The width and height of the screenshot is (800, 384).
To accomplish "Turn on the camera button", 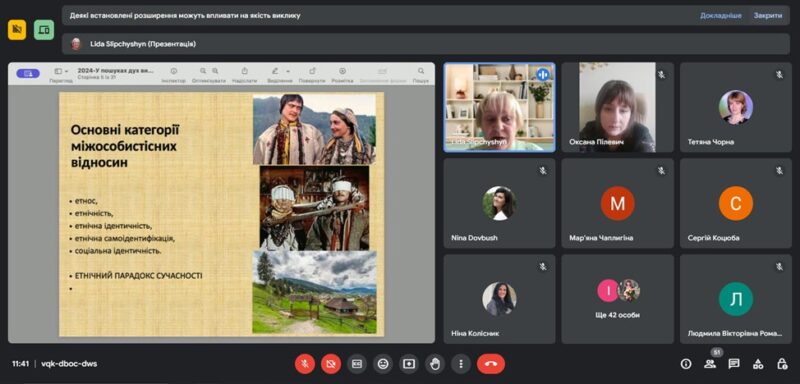I will 331,364.
